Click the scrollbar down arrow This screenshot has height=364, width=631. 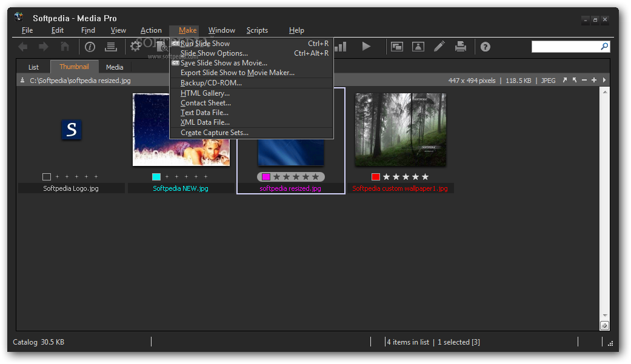(x=604, y=316)
